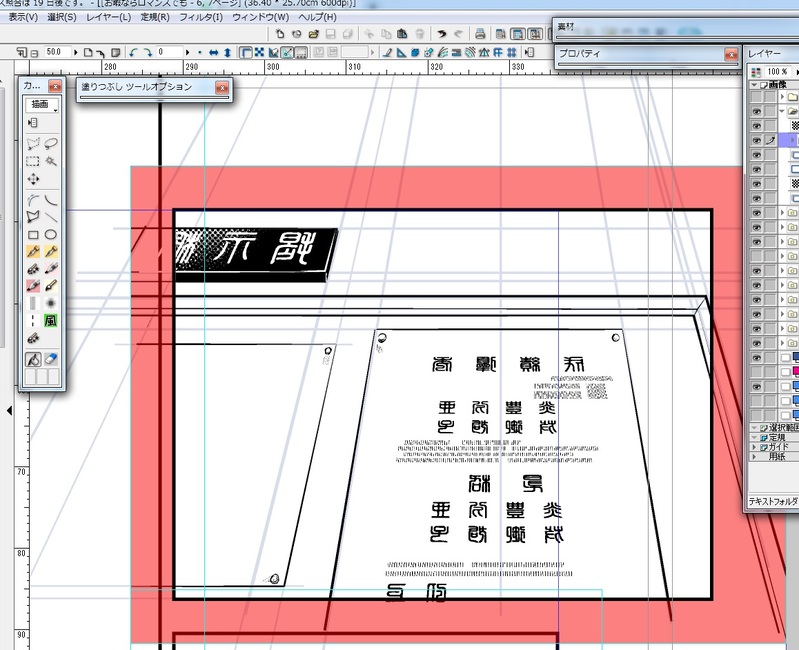This screenshot has width=799, height=650.
Task: Click the 素材 panel title bar
Action: click(676, 26)
